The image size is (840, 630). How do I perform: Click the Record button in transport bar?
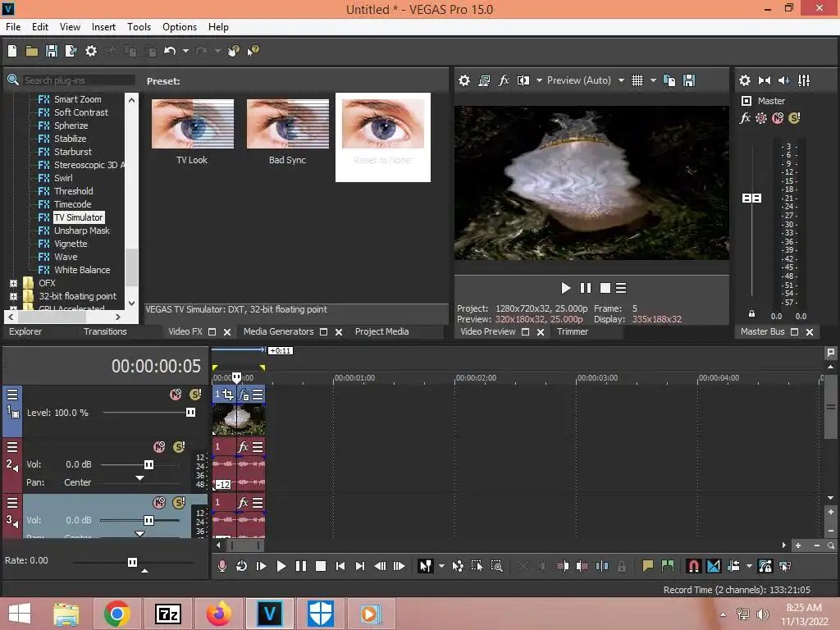(x=221, y=566)
